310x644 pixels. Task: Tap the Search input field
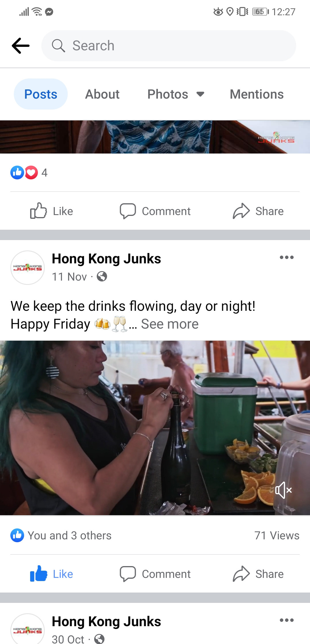click(x=169, y=46)
